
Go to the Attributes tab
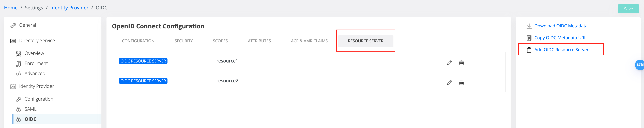(259, 41)
